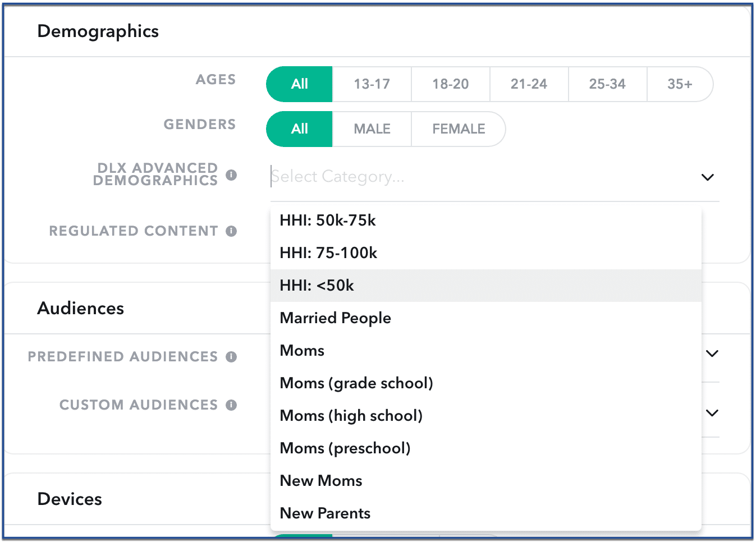Select the 13-17 age range

point(372,84)
